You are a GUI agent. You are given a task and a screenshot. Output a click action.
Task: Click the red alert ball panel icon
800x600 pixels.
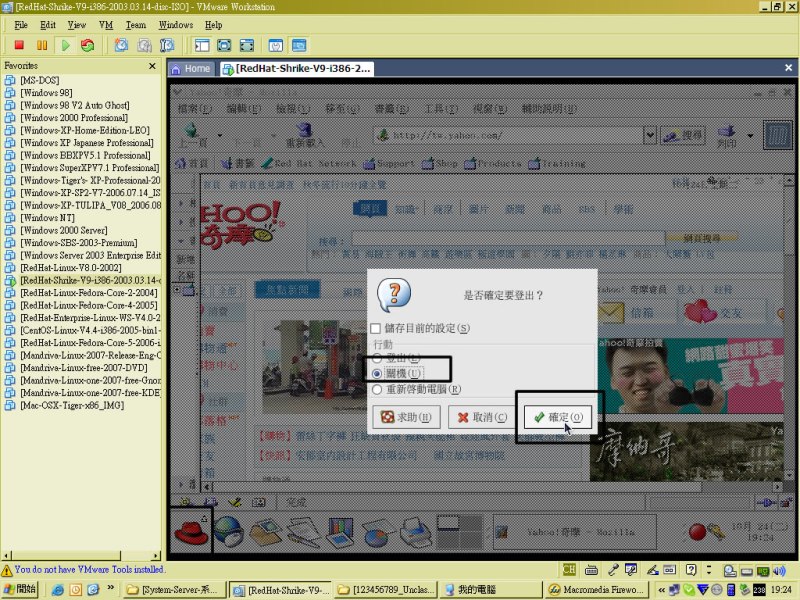(697, 532)
